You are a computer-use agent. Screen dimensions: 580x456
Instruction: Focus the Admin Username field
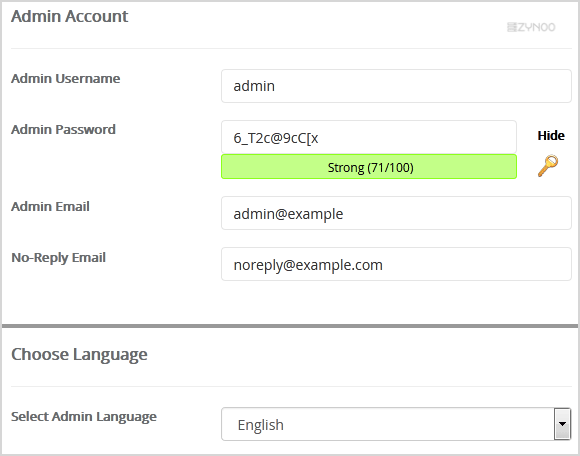click(x=396, y=86)
